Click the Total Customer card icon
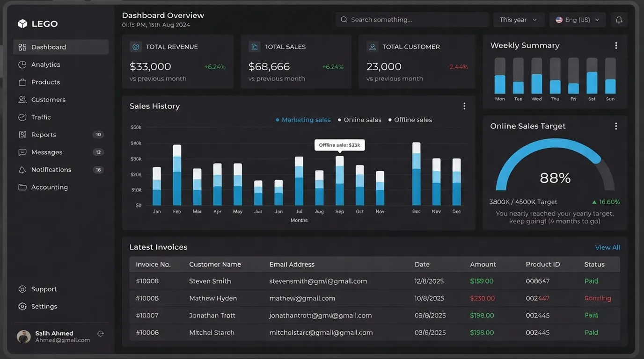 373,47
